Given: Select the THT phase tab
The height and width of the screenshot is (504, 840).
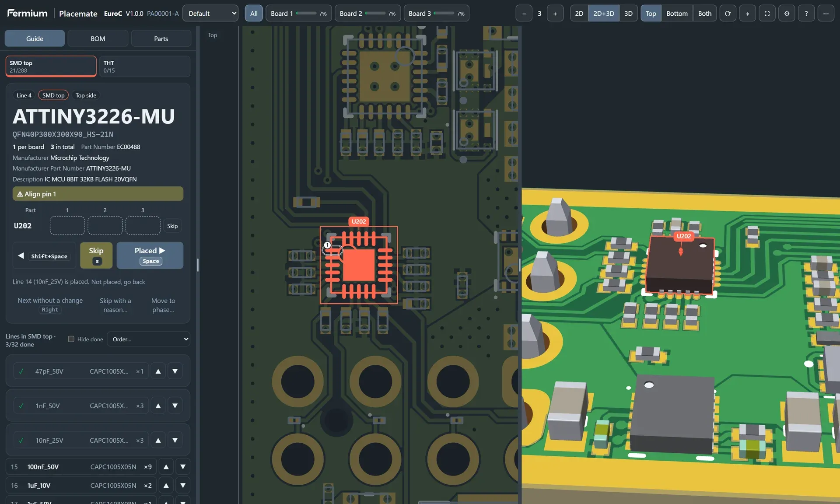Looking at the screenshot, I should pos(144,66).
